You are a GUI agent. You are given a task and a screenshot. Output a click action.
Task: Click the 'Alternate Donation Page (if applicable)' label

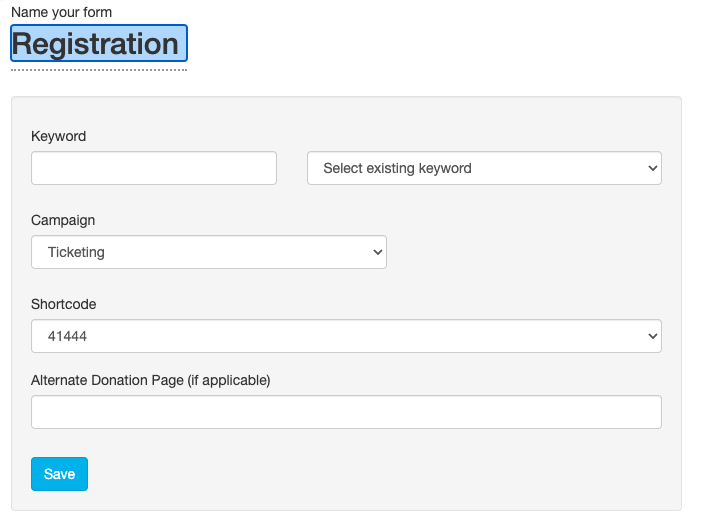[151, 380]
